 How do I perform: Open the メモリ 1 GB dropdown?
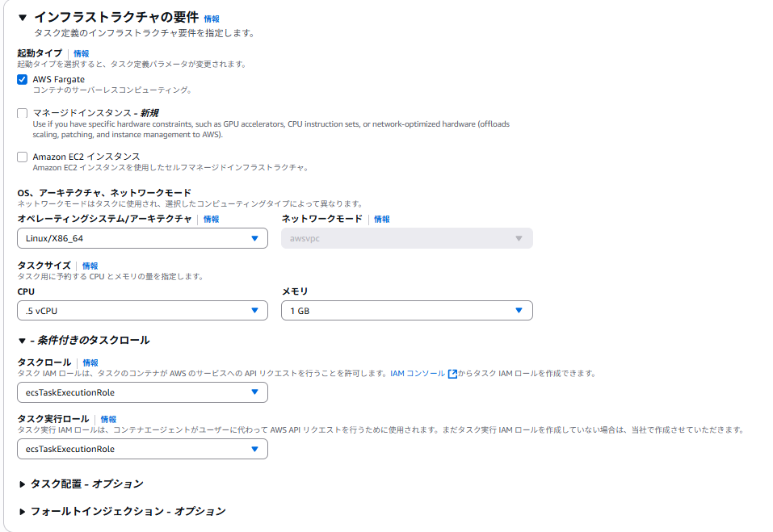click(406, 311)
